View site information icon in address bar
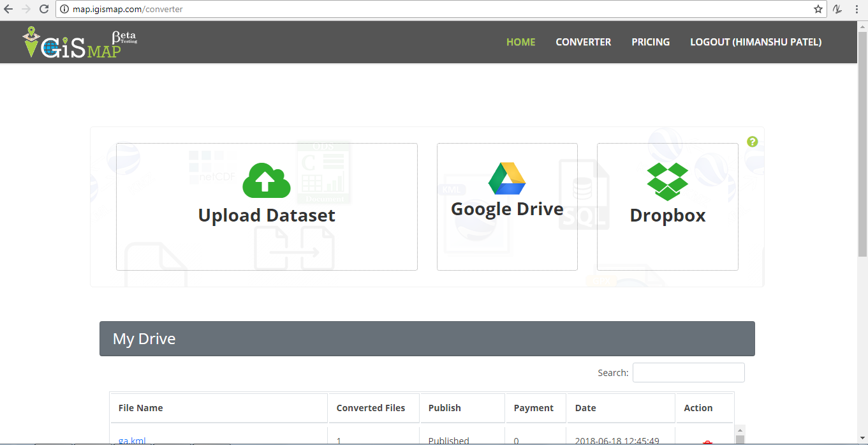Screen dimensions: 868x445 (x=64, y=10)
